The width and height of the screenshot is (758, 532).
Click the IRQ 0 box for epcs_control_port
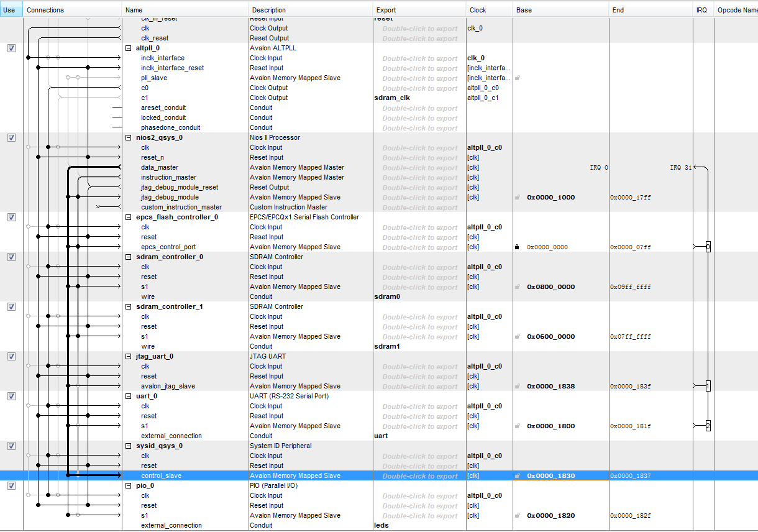pyautogui.click(x=708, y=247)
